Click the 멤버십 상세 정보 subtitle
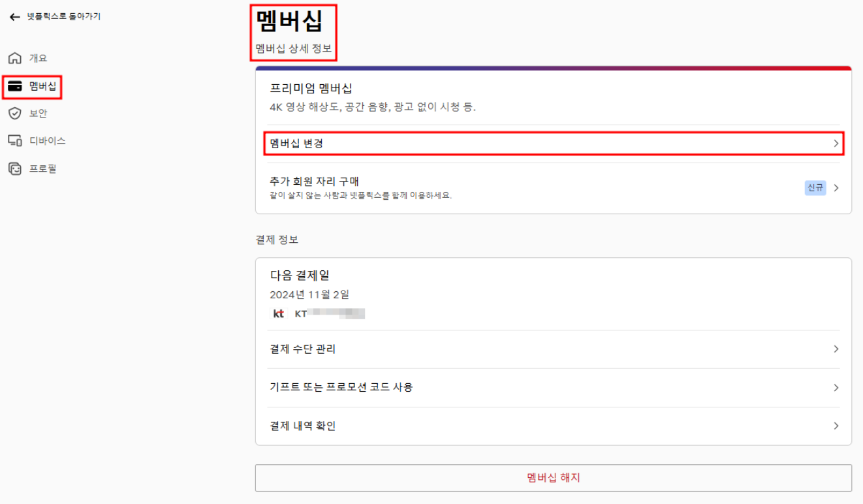The image size is (863, 504). click(x=293, y=49)
